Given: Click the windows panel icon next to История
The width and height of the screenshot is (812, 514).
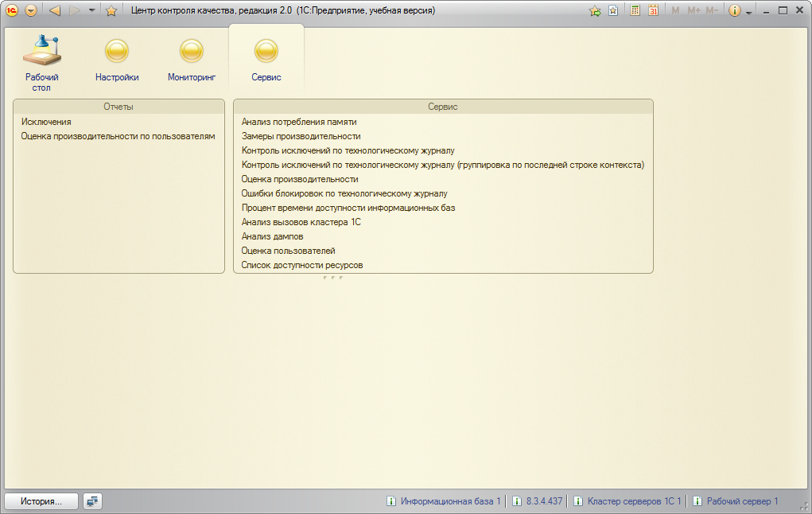Looking at the screenshot, I should 93,501.
